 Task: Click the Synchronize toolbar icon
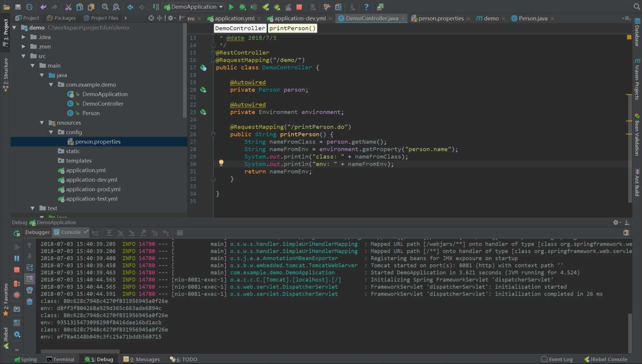coord(29,7)
